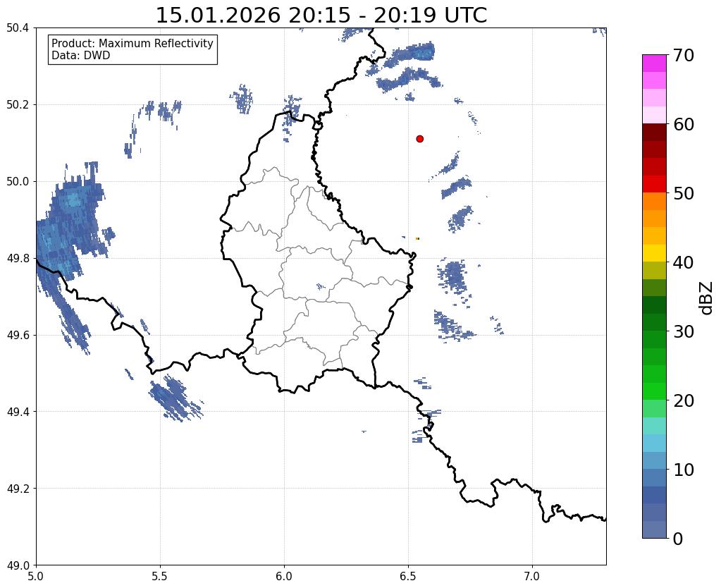
Task: Click the '40' colorbar tick label
Action: tap(684, 262)
